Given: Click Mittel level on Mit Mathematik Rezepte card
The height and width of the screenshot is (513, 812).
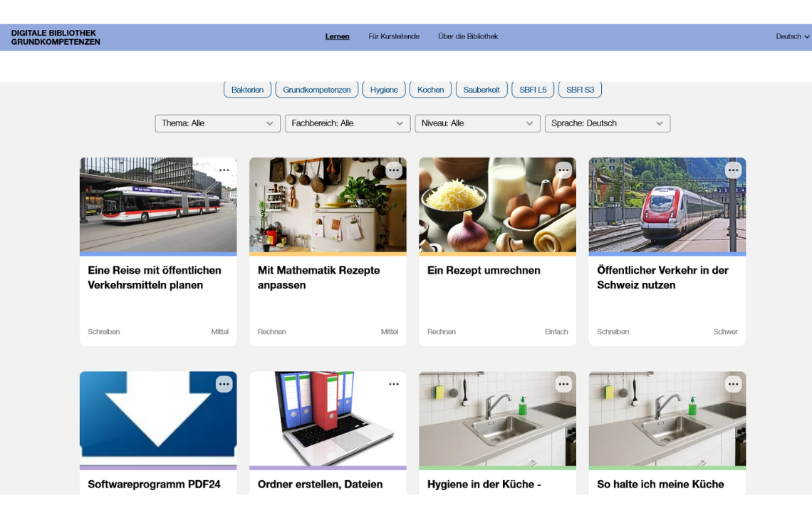Looking at the screenshot, I should tap(390, 331).
